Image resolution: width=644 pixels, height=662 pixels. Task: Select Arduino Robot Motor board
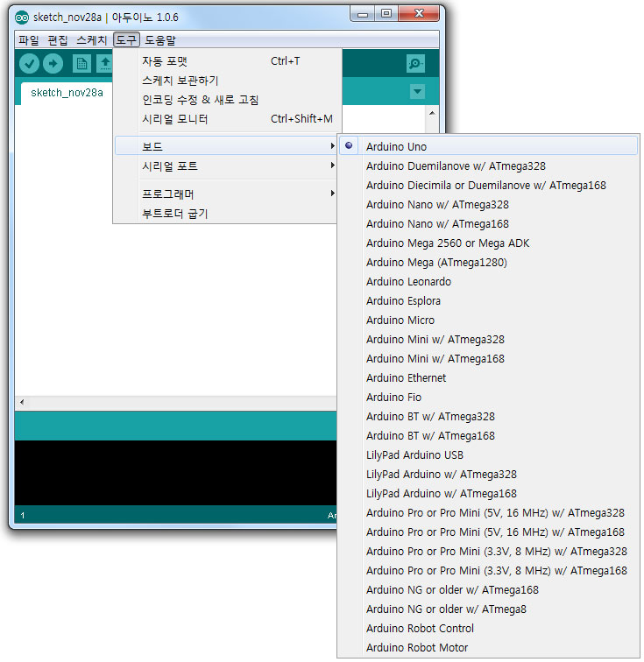click(488, 648)
